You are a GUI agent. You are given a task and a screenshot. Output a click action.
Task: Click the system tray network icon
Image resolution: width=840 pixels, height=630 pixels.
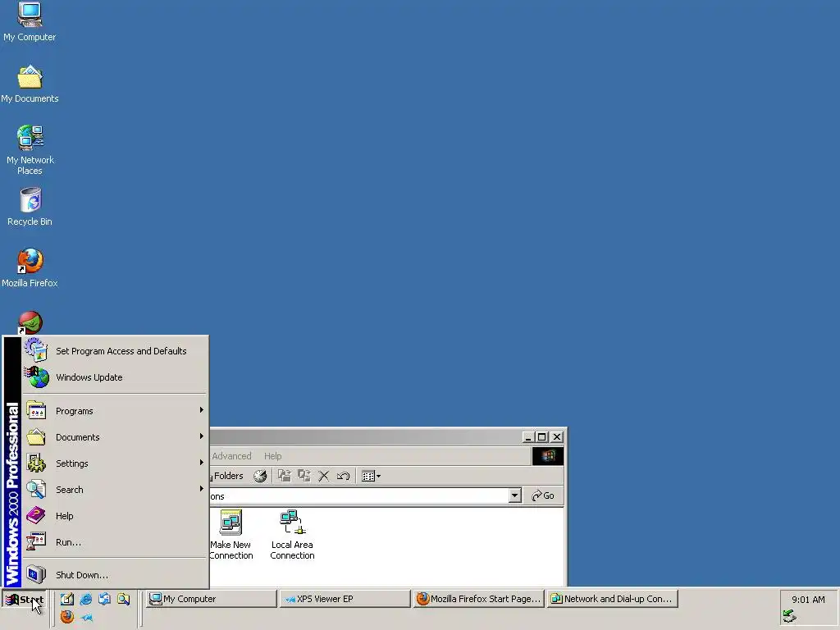click(x=789, y=616)
